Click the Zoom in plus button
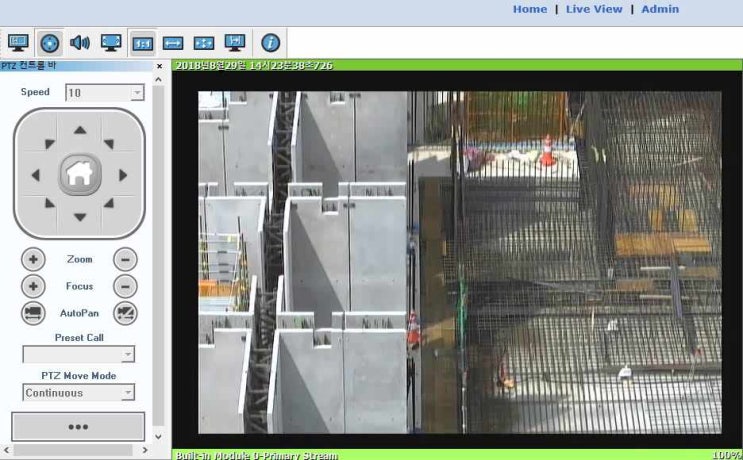743x460 pixels. 34,259
